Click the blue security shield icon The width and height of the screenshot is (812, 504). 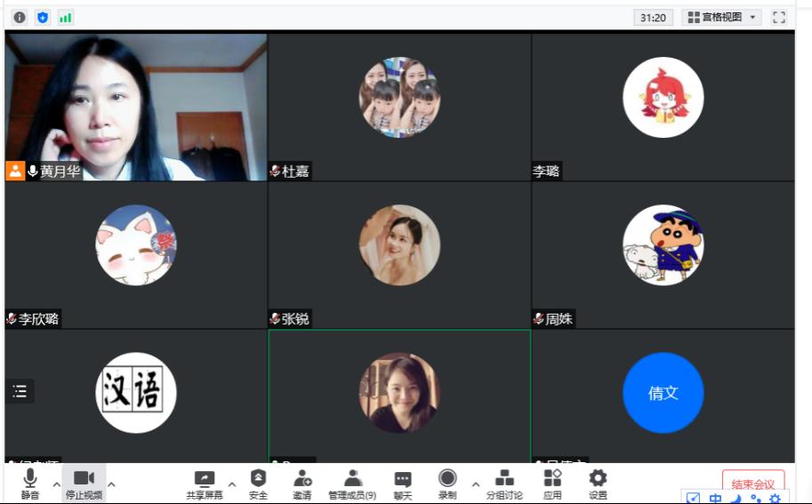43,17
